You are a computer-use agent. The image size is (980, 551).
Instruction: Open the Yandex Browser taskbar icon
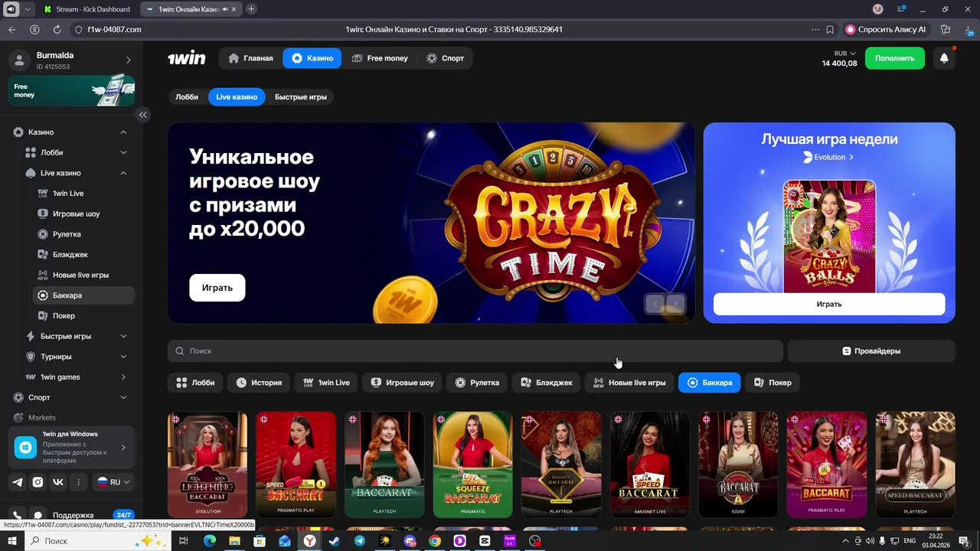309,541
